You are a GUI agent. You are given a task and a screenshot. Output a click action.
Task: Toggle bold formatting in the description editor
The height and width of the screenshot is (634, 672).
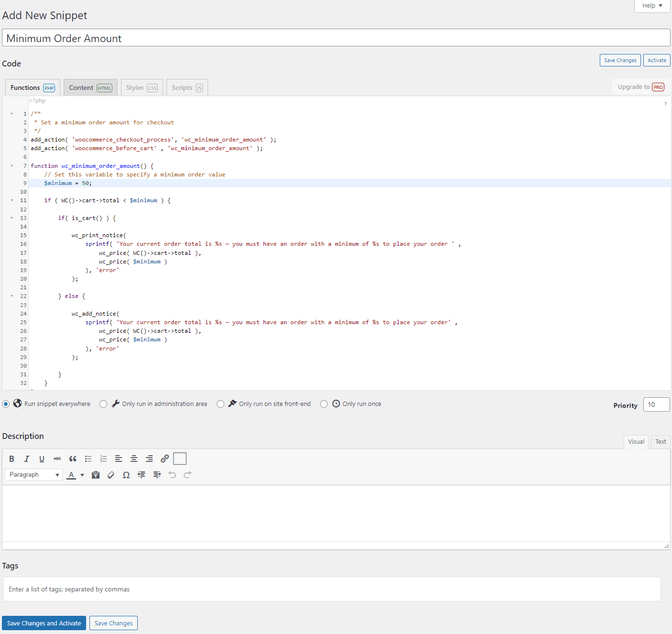[11, 458]
